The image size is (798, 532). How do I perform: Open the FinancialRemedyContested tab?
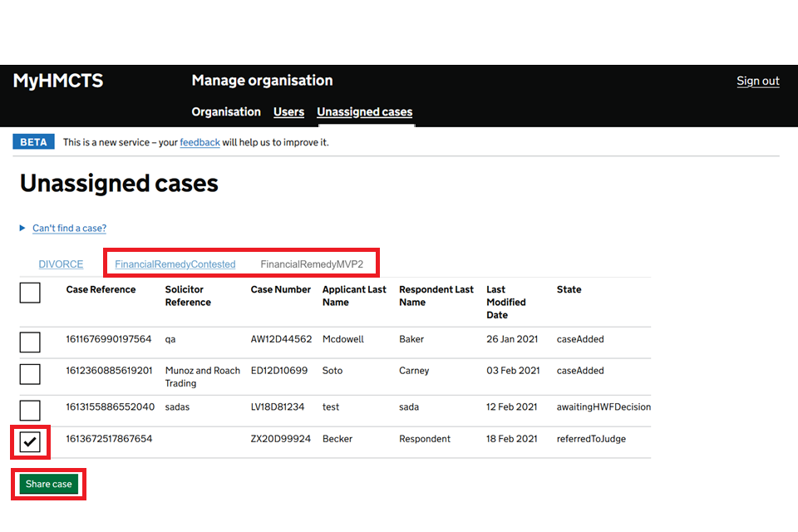point(175,264)
